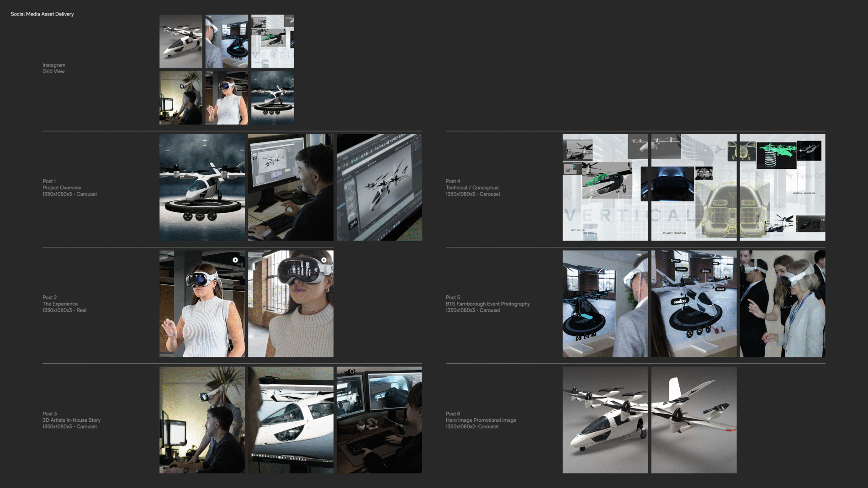Screen dimensions: 868x488
Task: Open the Post 6 top-view aircraft hero image
Action: click(x=693, y=420)
